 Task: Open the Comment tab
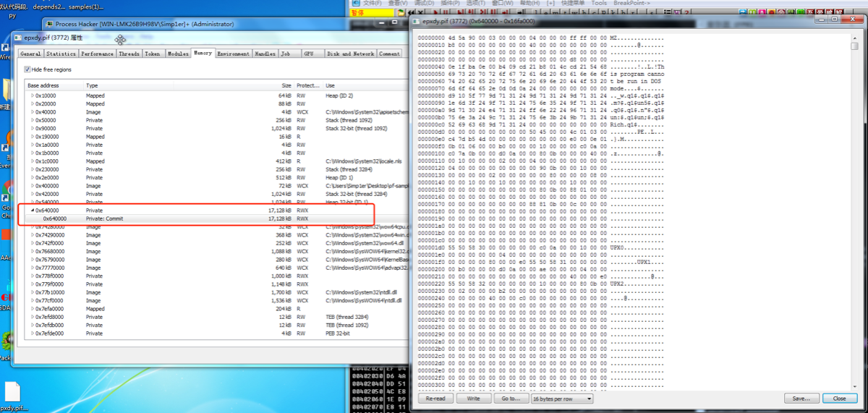389,54
